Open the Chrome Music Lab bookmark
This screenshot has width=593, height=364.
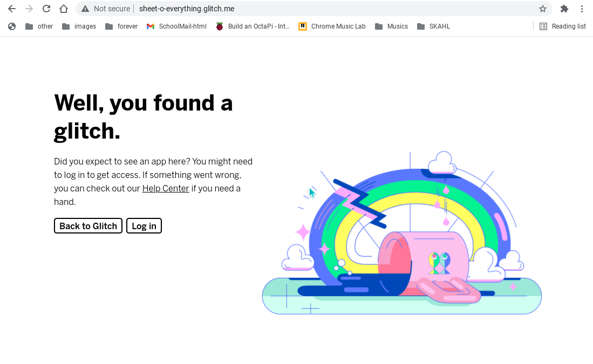[332, 26]
